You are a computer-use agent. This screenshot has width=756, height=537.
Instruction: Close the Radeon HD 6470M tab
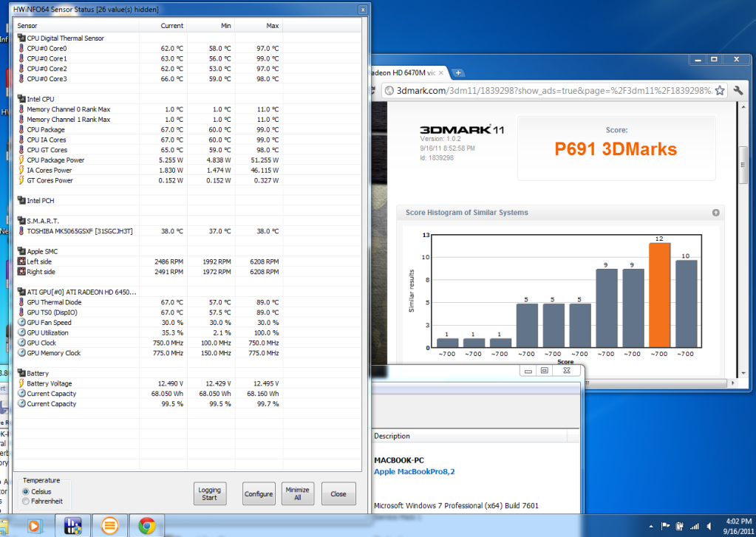pyautogui.click(x=440, y=73)
